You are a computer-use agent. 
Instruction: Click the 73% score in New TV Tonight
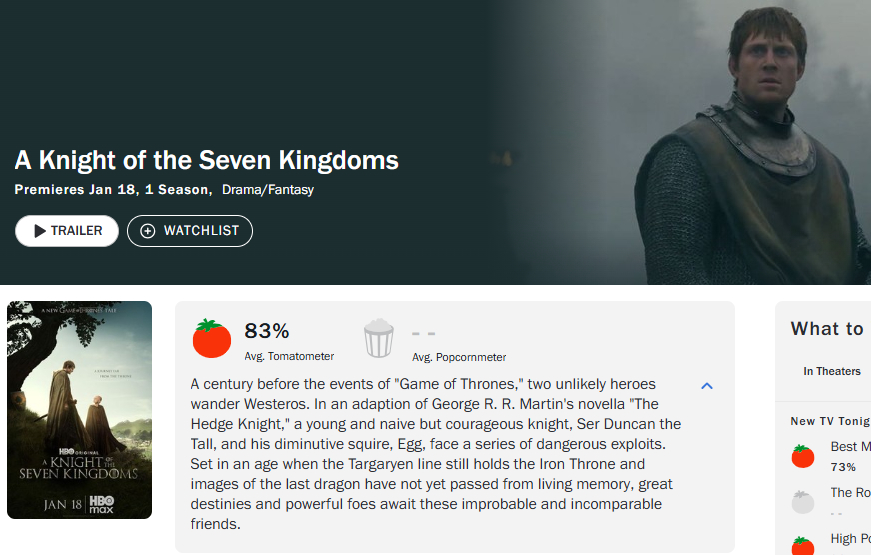point(843,467)
